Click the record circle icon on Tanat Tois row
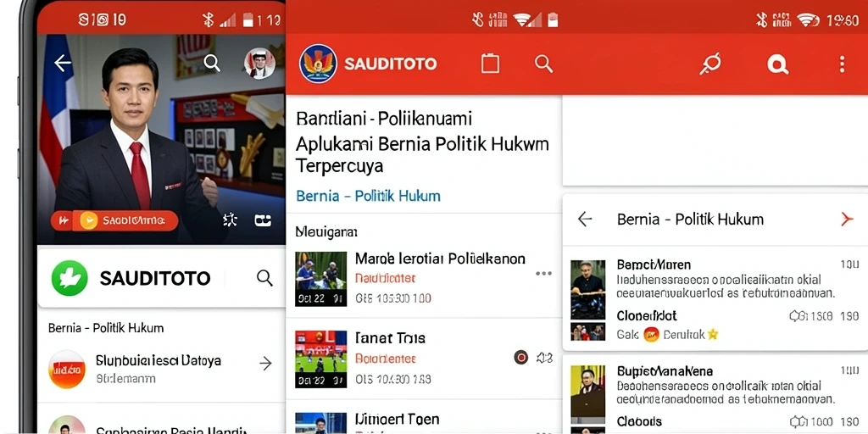 (521, 358)
